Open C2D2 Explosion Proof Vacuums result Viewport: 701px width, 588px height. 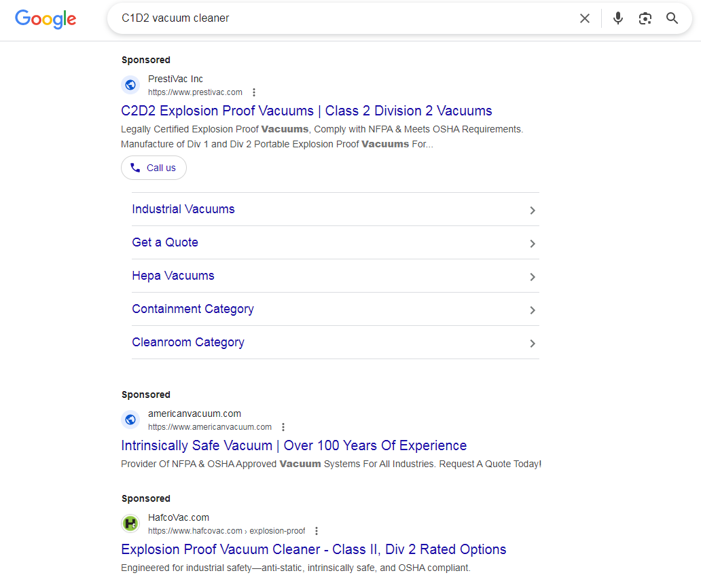point(306,111)
